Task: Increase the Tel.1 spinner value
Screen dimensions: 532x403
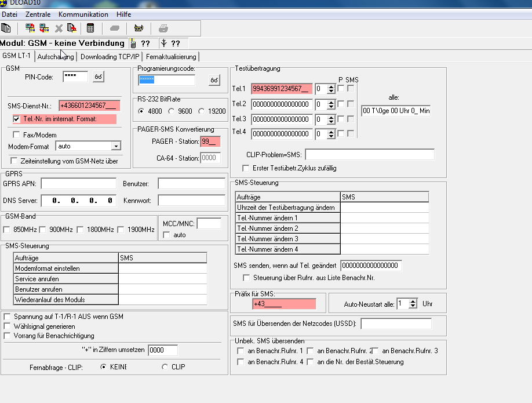Action: pos(331,86)
